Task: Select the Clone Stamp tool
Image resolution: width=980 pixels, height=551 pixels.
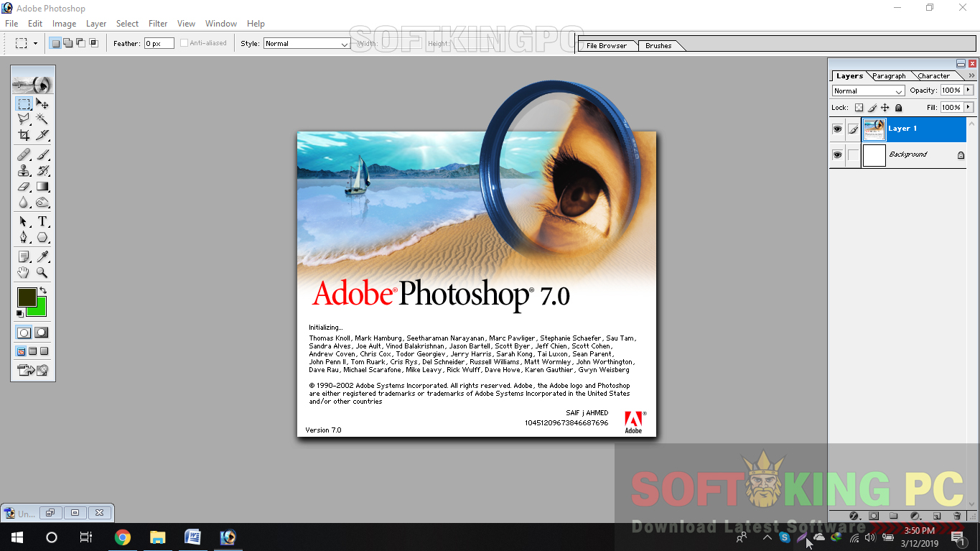Action: point(24,172)
